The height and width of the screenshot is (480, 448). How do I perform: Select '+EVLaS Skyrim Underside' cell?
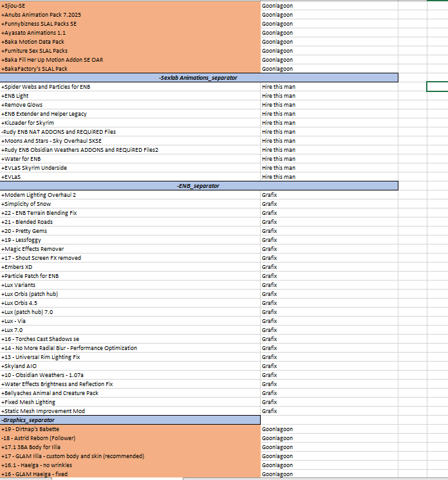(x=130, y=168)
